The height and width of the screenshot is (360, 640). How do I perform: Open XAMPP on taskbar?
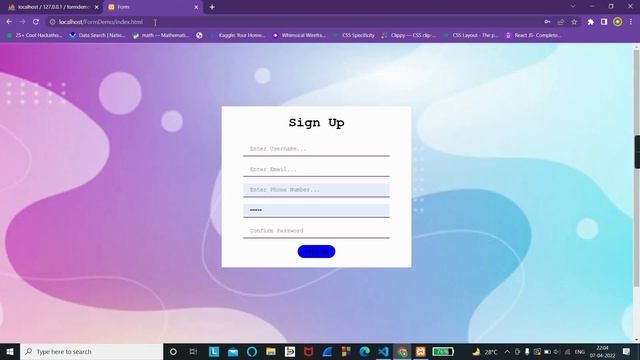point(421,351)
